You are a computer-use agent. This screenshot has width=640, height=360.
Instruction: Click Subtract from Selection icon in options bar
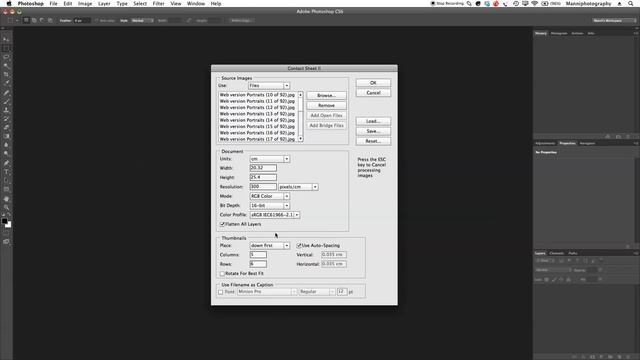point(42,20)
